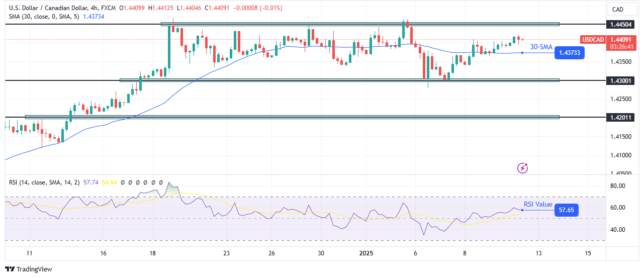The width and height of the screenshot is (644, 278).
Task: Click the yellow RSI legend value 54.64
Action: point(110,182)
